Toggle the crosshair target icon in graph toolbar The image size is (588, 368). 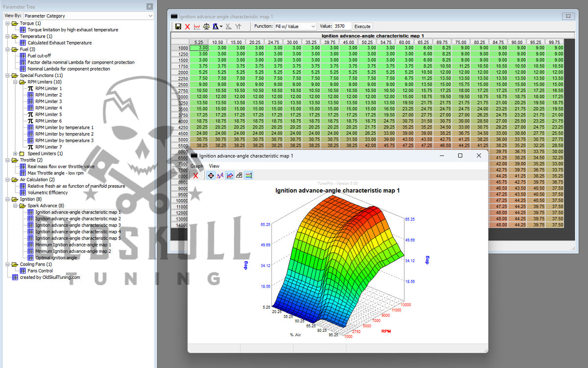pos(211,175)
